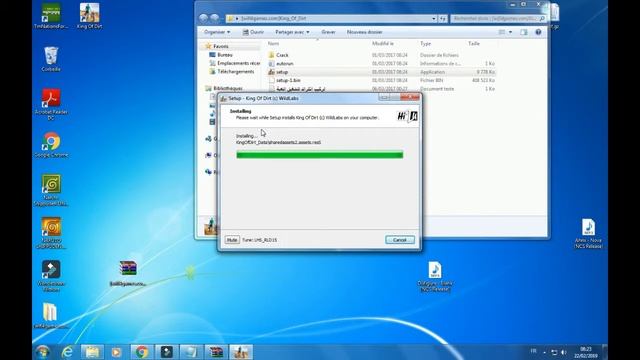Click Nouveau dossier in Explorer toolbar
Image resolution: width=640 pixels, height=360 pixels.
pos(364,32)
